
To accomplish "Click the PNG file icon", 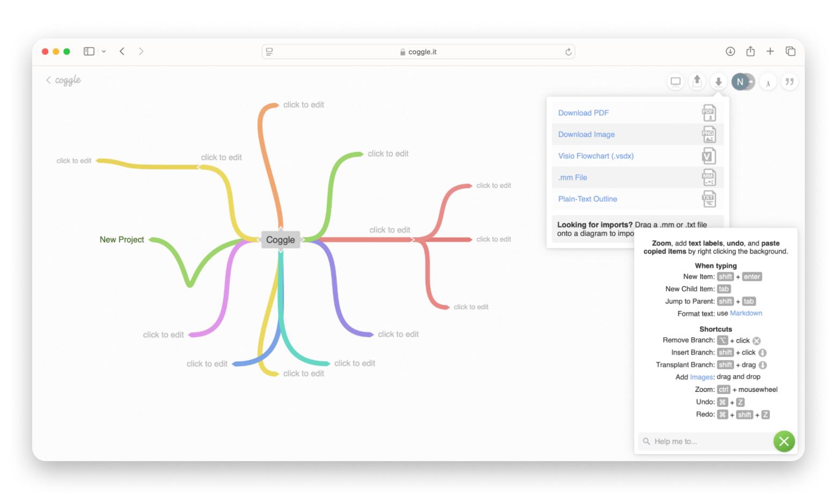I will [x=709, y=135].
